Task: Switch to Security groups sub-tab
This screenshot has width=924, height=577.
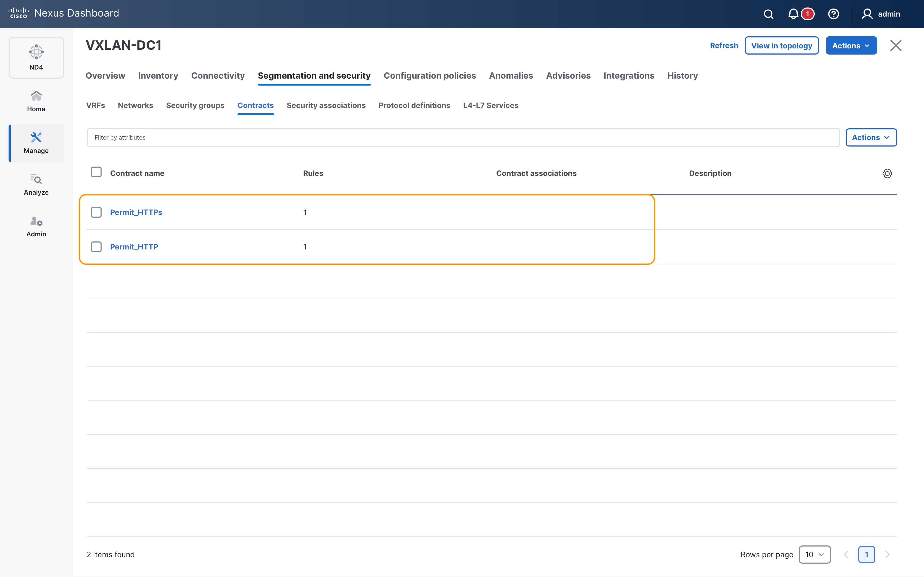Action: [x=195, y=105]
